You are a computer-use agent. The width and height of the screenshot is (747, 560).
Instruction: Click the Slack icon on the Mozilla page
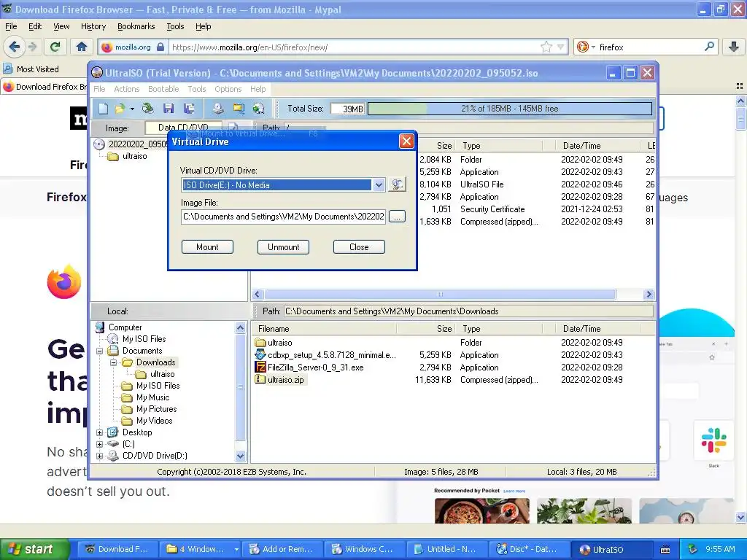(713, 440)
